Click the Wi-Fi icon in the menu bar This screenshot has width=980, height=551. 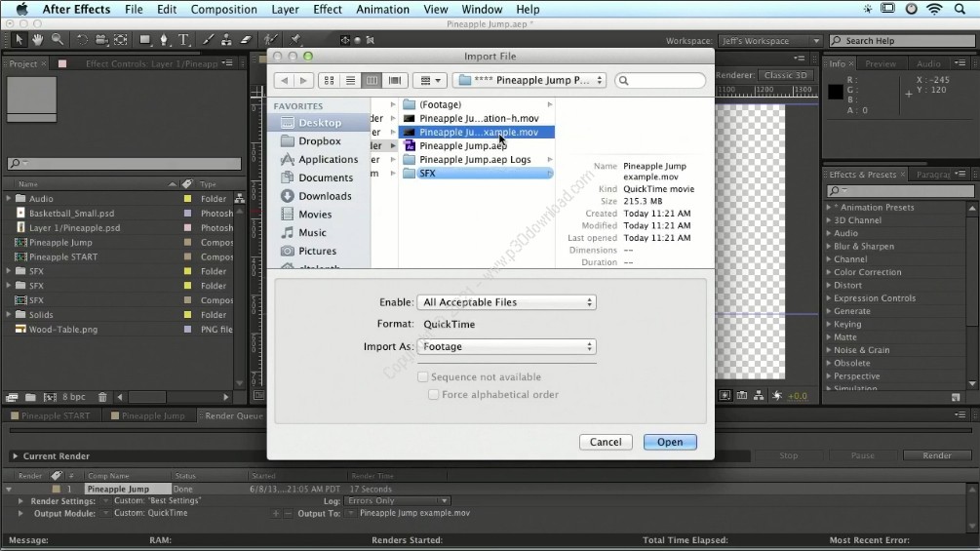coord(934,9)
